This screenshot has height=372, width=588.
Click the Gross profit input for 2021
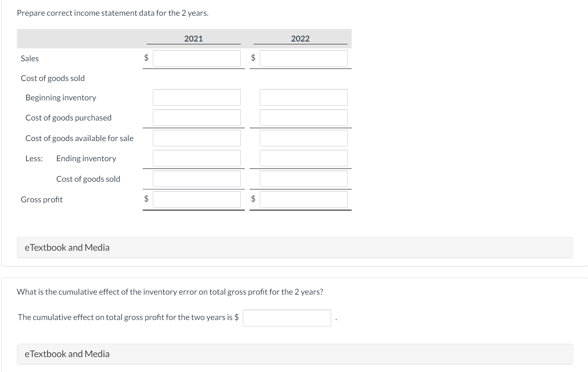click(196, 199)
